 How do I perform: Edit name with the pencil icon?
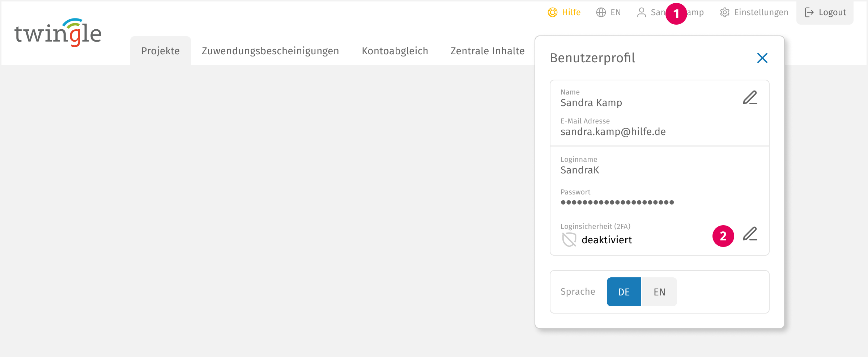[750, 98]
